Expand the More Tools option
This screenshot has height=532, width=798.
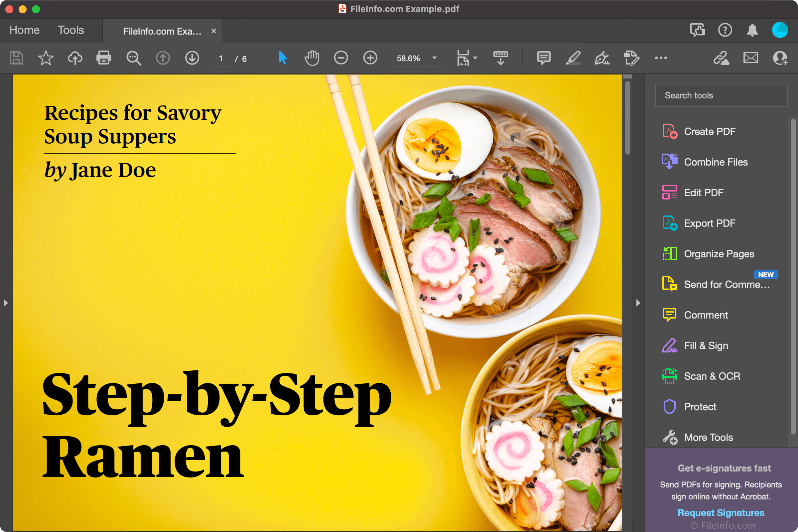click(x=708, y=438)
